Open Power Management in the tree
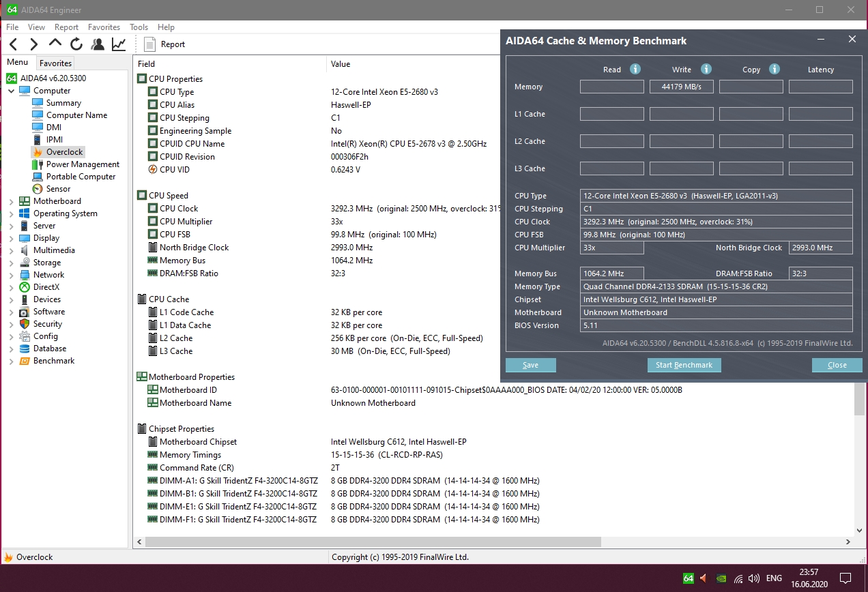 pos(83,164)
